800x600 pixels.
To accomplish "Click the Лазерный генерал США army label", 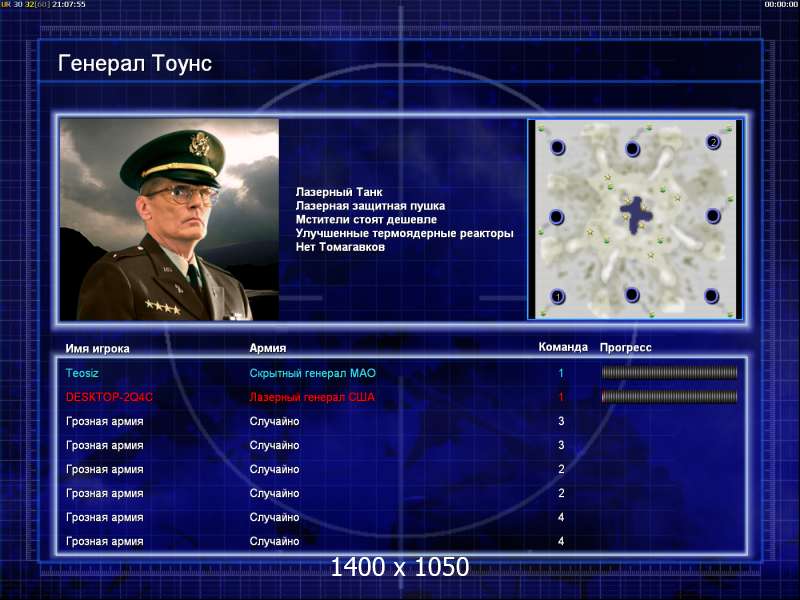I will click(312, 397).
